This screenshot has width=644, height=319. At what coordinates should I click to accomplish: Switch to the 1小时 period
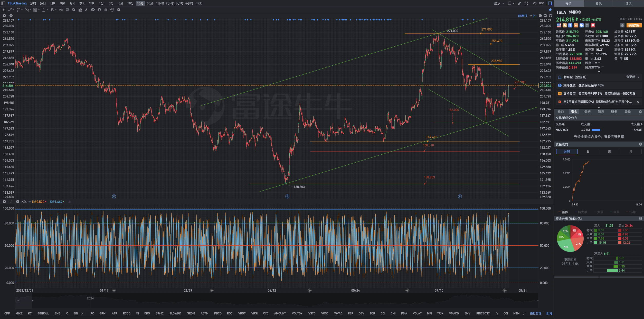160,3
